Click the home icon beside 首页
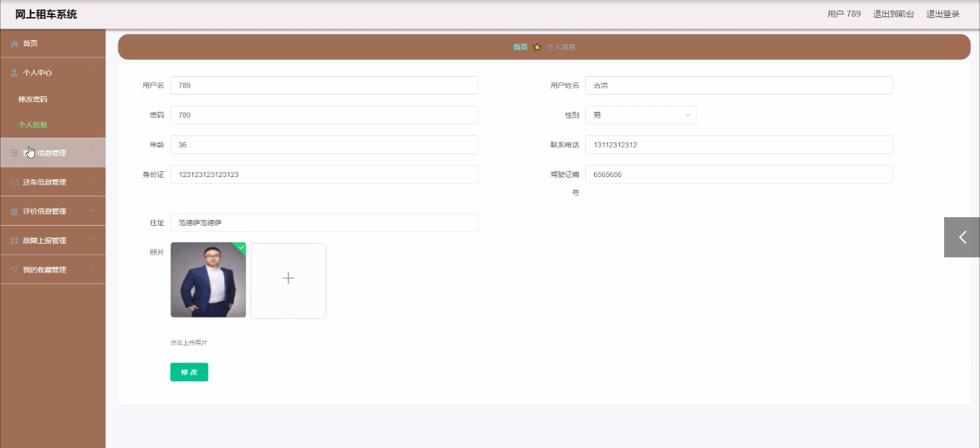Screen dimensions: 980x448 pyautogui.click(x=14, y=44)
